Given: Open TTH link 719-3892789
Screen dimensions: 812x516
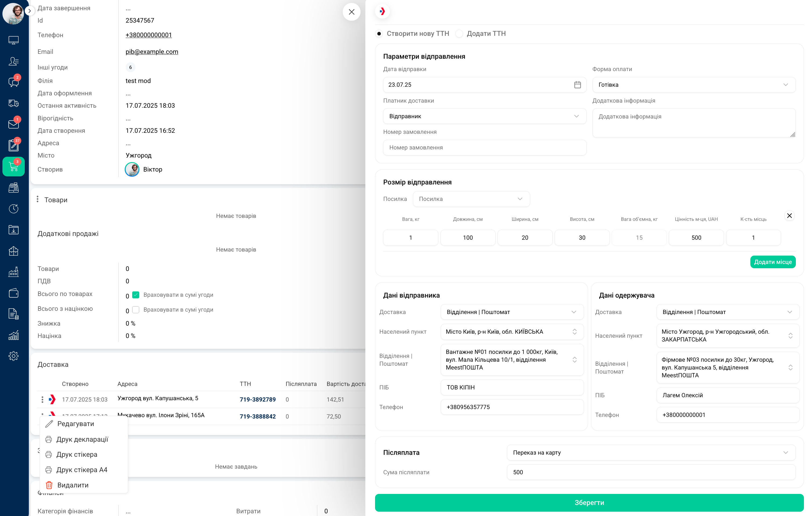Looking at the screenshot, I should 258,400.
